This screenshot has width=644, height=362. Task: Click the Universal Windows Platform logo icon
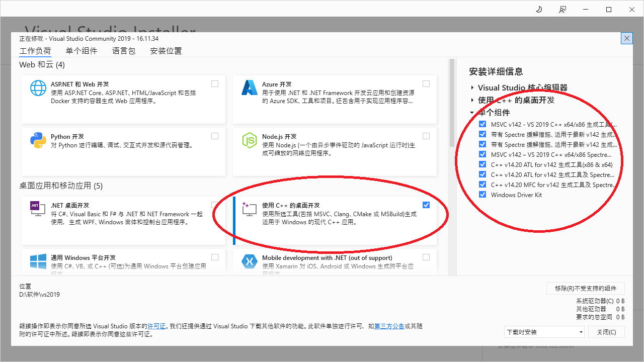pyautogui.click(x=38, y=261)
